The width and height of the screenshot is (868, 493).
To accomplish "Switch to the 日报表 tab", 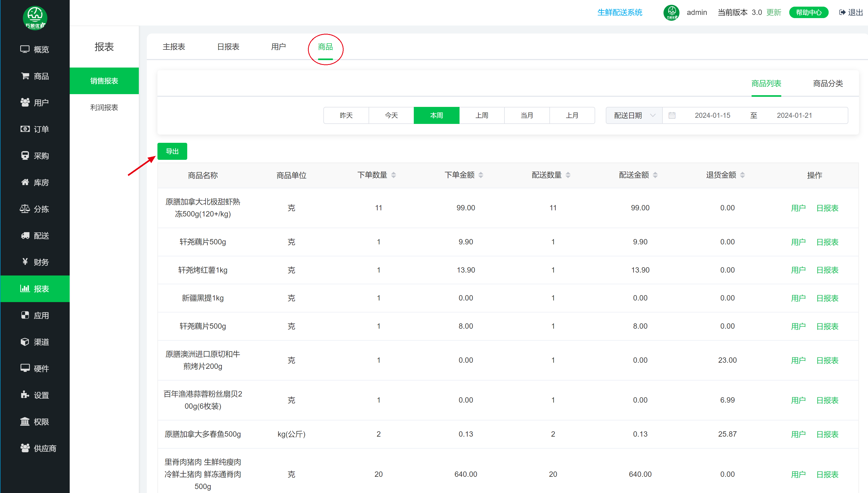I will 228,47.
